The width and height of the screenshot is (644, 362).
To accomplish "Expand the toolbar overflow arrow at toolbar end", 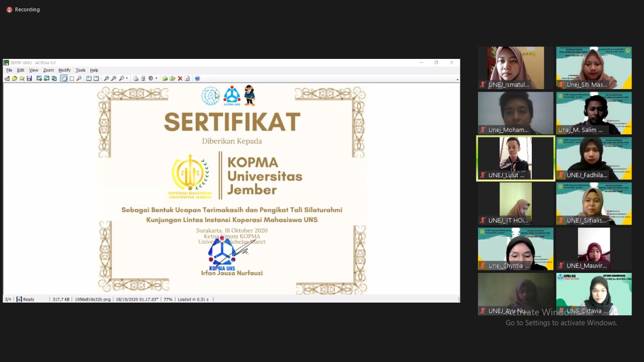I will [x=457, y=80].
